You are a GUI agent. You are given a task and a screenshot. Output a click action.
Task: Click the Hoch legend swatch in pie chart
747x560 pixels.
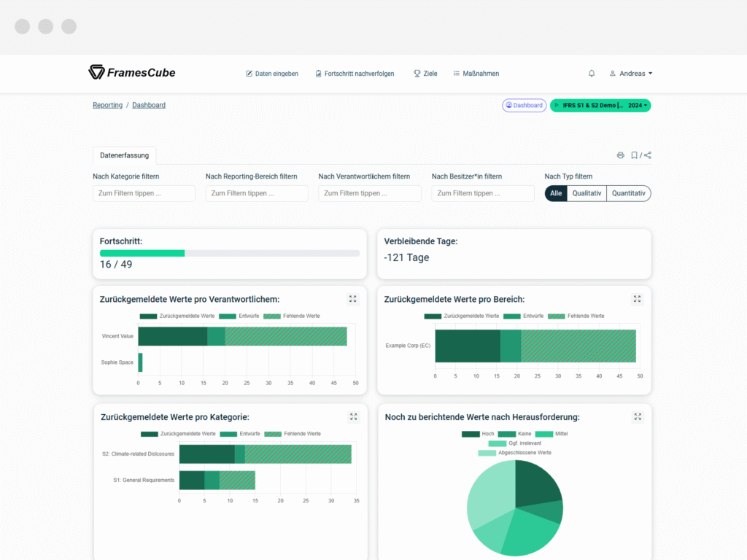(x=471, y=434)
